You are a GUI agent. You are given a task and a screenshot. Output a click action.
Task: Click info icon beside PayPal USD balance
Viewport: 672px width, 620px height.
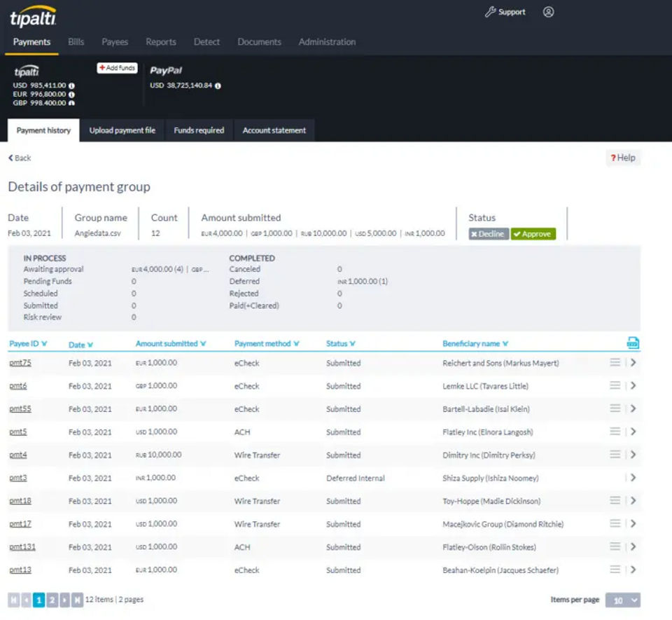pyautogui.click(x=218, y=85)
